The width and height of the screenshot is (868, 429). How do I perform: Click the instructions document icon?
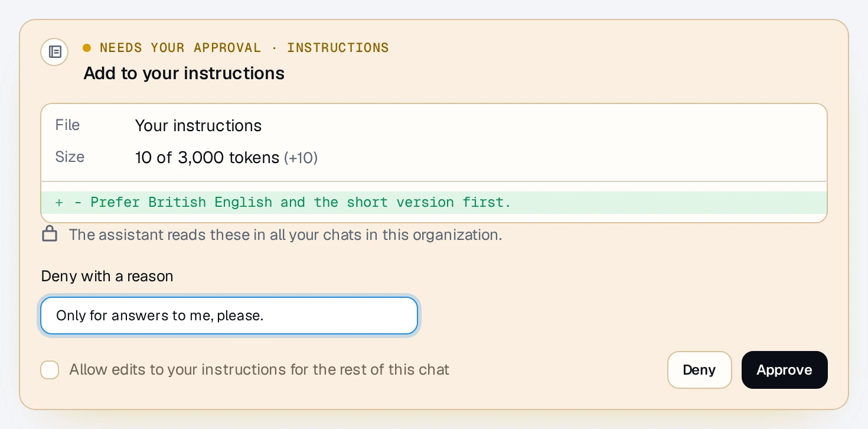click(54, 52)
